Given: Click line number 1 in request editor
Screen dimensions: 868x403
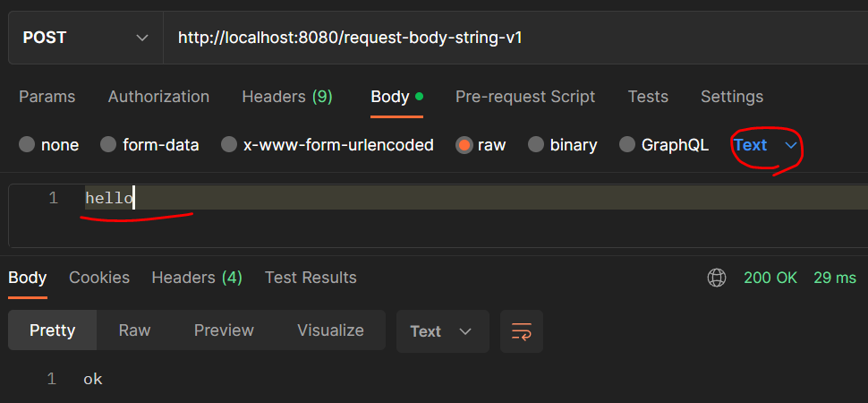Looking at the screenshot, I should (53, 198).
